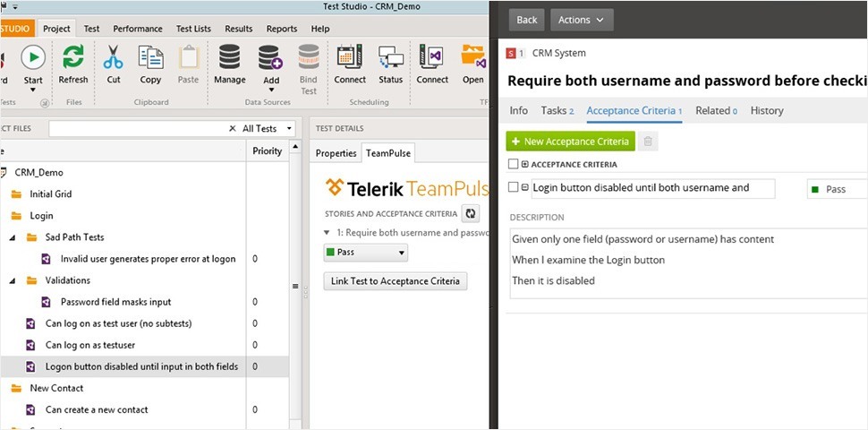Click the Copy icon in Clipboard group
This screenshot has height=430, width=868.
[x=150, y=57]
